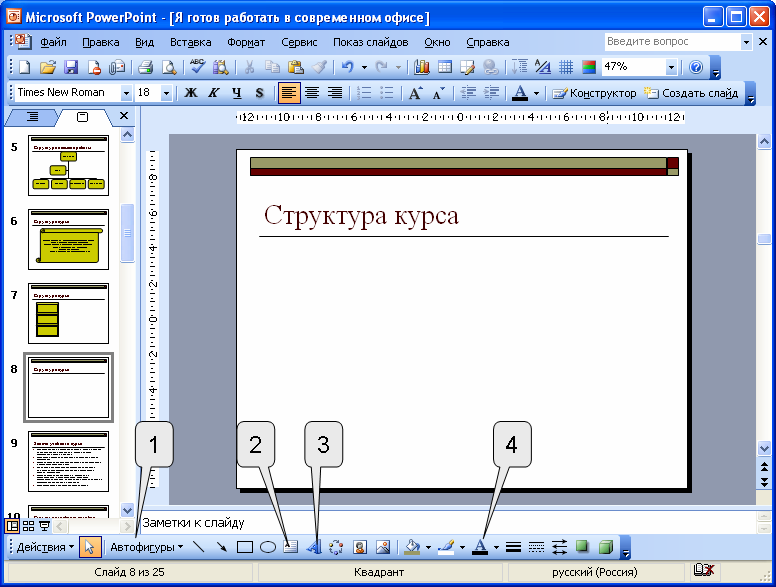Open the Файл menu
This screenshot has width=776, height=587.
[53, 43]
